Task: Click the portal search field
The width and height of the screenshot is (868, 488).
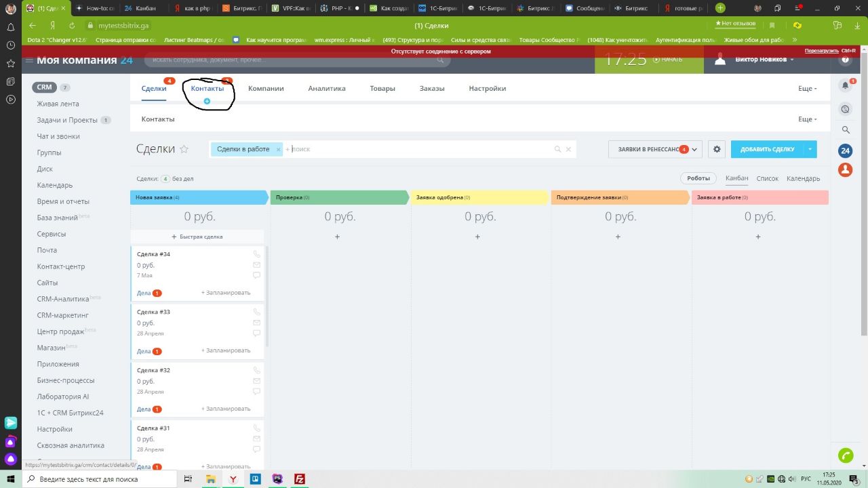Action: coord(298,60)
